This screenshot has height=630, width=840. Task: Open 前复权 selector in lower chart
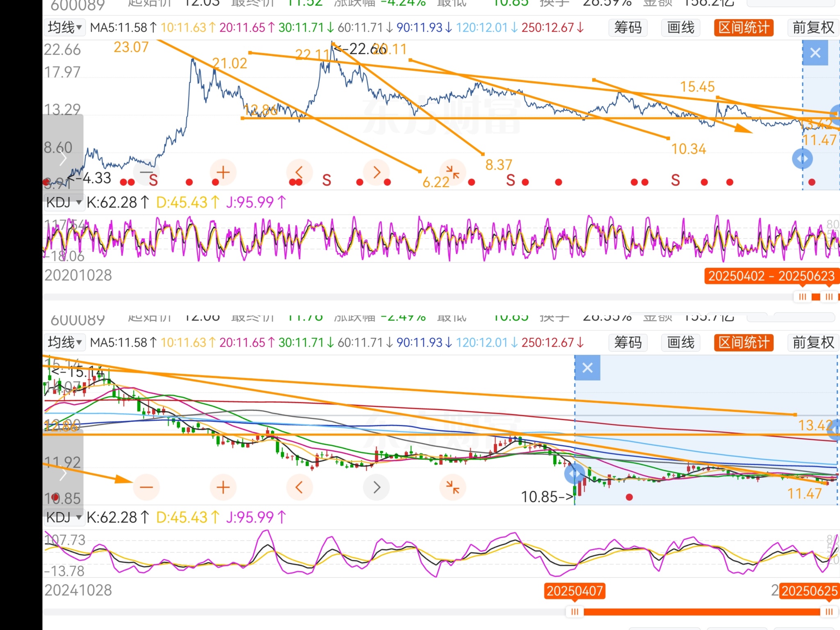coord(813,342)
